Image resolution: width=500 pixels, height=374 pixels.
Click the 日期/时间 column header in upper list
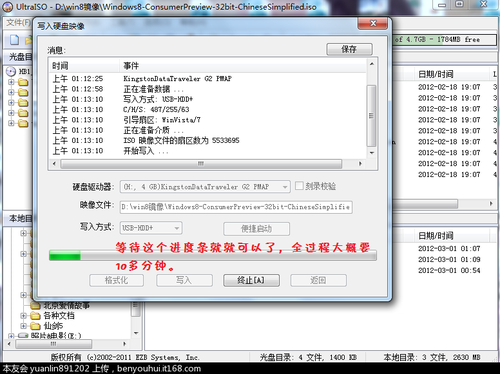coord(436,74)
